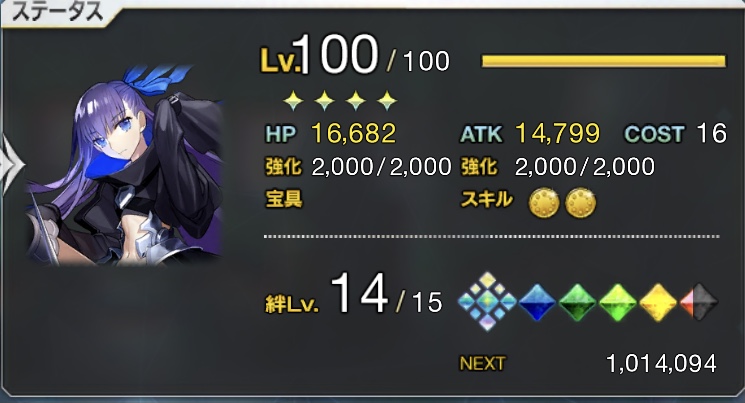745x403 pixels.
Task: Click the yellow level experience bar
Action: tap(603, 61)
